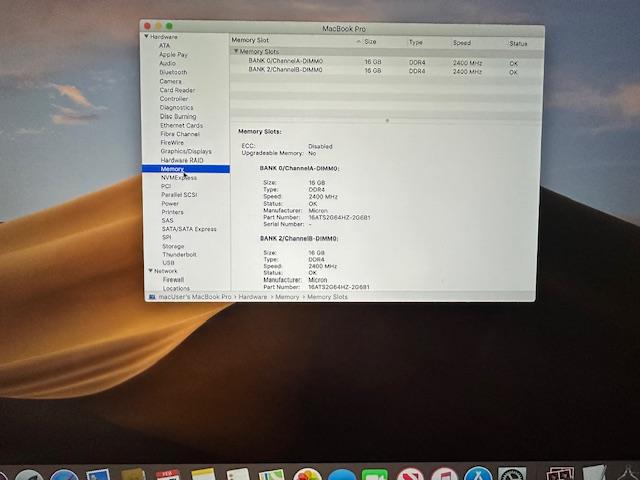Click the Upgradeable Memory No value
Screen dimensions: 640x480
pos(312,153)
